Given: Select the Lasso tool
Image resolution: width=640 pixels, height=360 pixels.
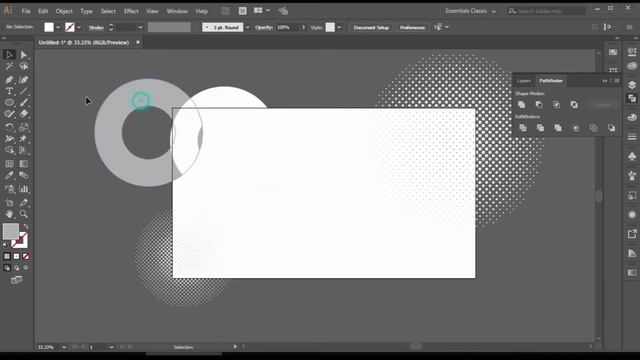Looking at the screenshot, I should pos(24,67).
